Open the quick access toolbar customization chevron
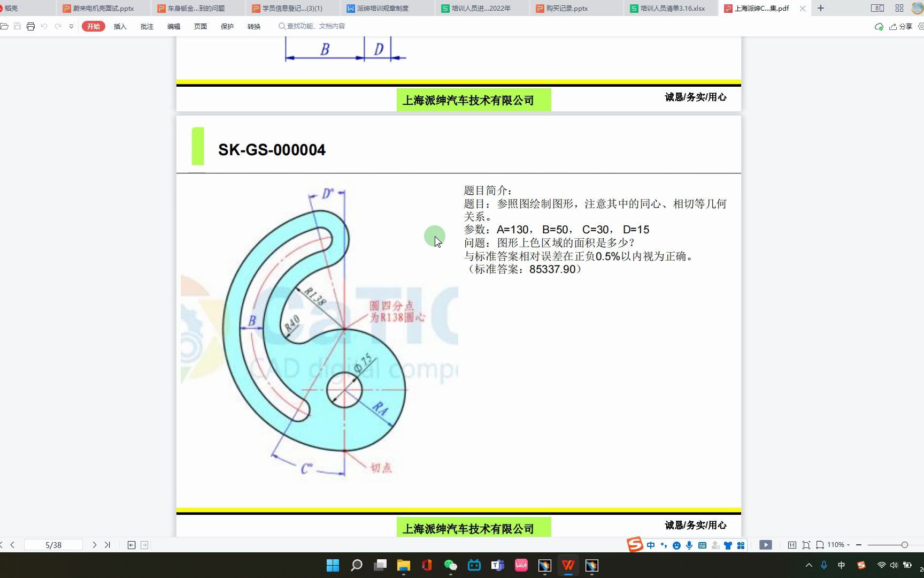Screen dimensions: 924x578 [71, 25]
